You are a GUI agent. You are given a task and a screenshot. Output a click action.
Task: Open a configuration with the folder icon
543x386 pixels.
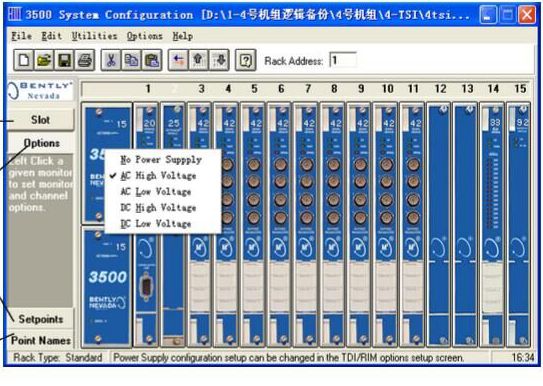[44, 61]
